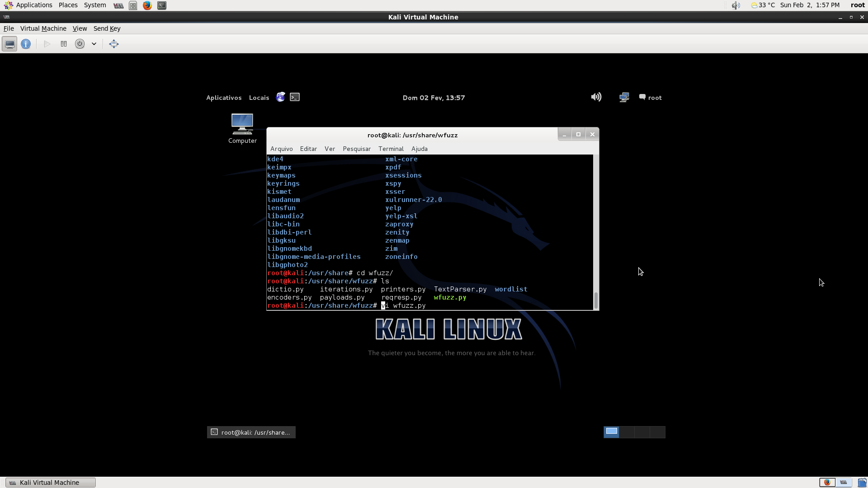Minimize the Kali terminal window
This screenshot has height=488, width=868.
coord(564,134)
